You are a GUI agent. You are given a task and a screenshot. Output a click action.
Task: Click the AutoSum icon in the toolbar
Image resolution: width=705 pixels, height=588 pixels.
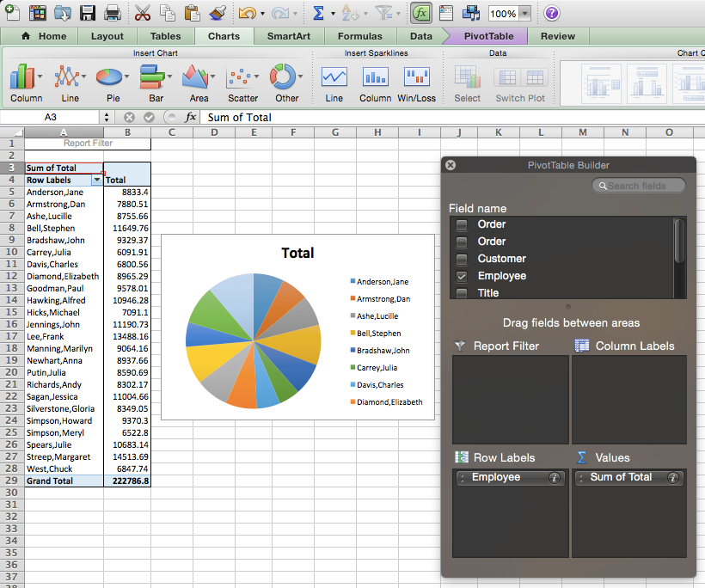(321, 12)
